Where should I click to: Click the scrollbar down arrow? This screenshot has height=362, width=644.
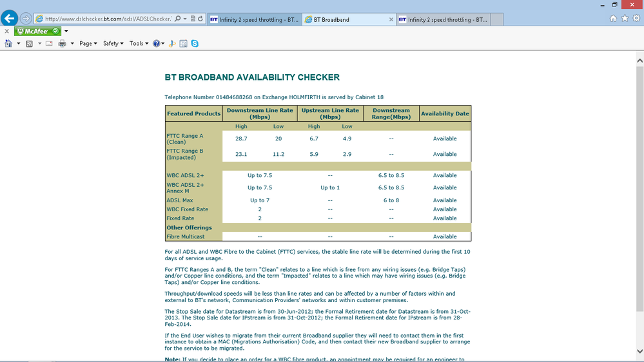[x=640, y=351]
